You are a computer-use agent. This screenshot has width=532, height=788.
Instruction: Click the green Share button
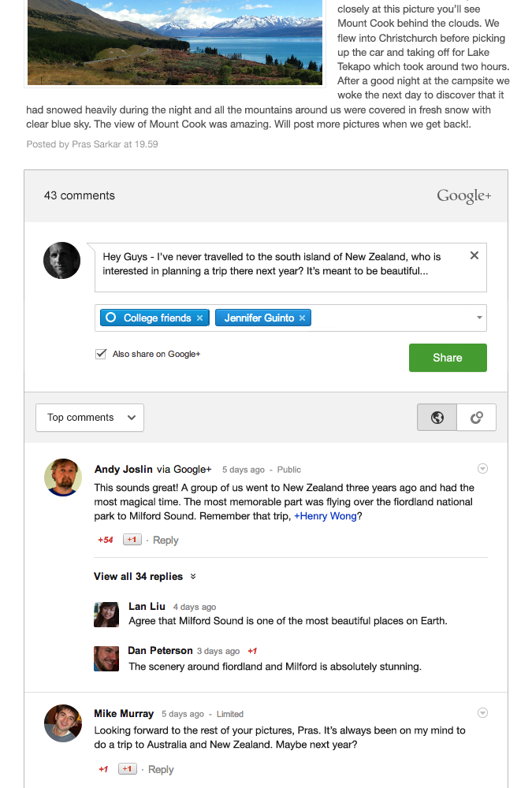coord(448,358)
